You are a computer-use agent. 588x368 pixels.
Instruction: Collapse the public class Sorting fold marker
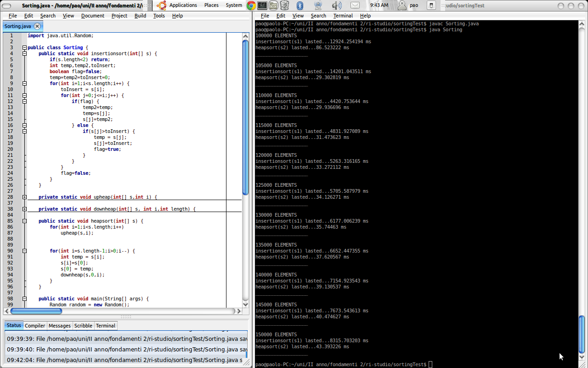click(24, 47)
